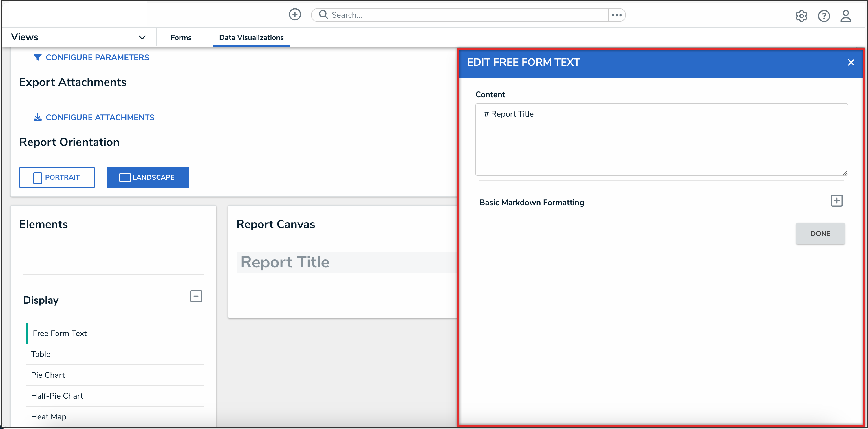Click the Configure Parameters filter icon
Image resolution: width=868 pixels, height=429 pixels.
click(x=37, y=57)
